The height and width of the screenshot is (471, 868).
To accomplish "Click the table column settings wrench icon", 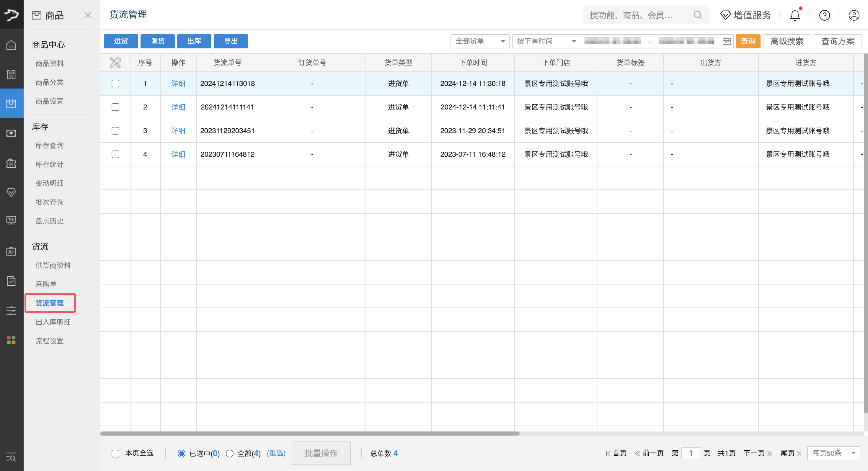I will [x=115, y=62].
